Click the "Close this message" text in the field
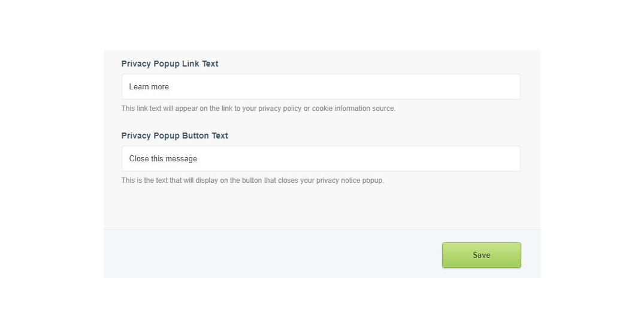Image resolution: width=644 pixels, height=328 pixels. click(163, 159)
